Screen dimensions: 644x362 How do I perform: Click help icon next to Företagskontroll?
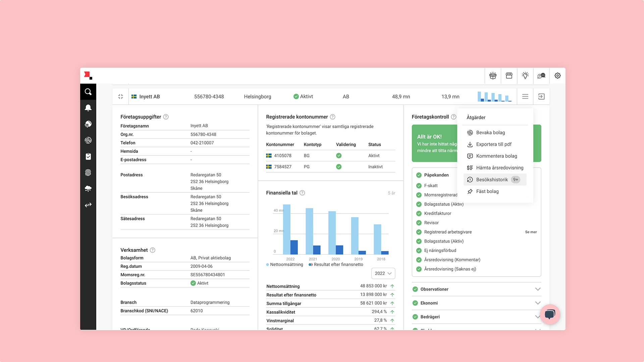453,117
